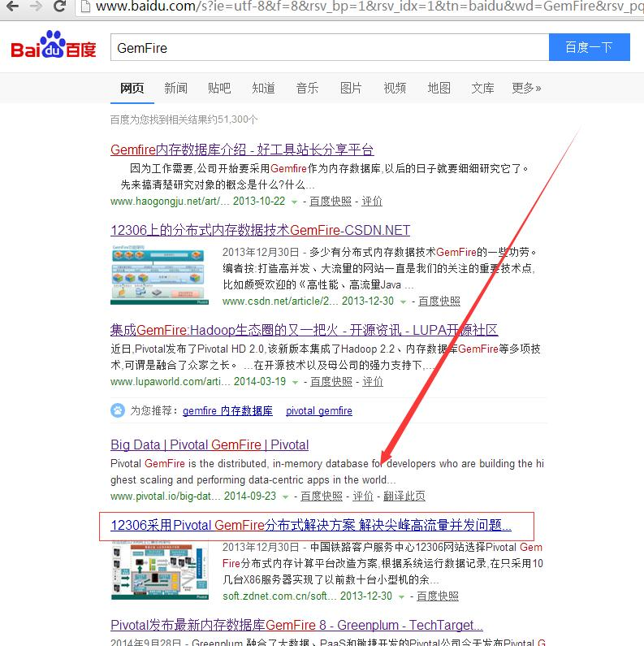This screenshot has width=644, height=646.
Task: Expand dropdown arrow after lupaworld 2014-03-19
Action: [296, 383]
